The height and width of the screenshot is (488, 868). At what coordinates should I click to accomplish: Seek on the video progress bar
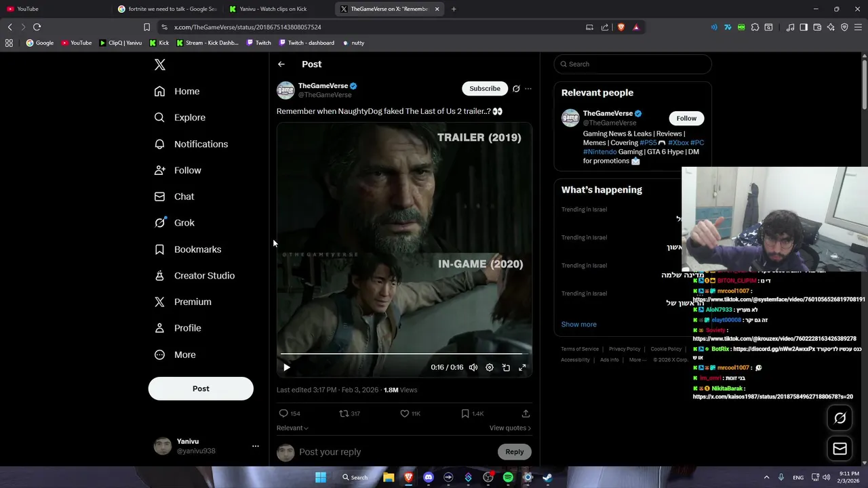click(404, 354)
